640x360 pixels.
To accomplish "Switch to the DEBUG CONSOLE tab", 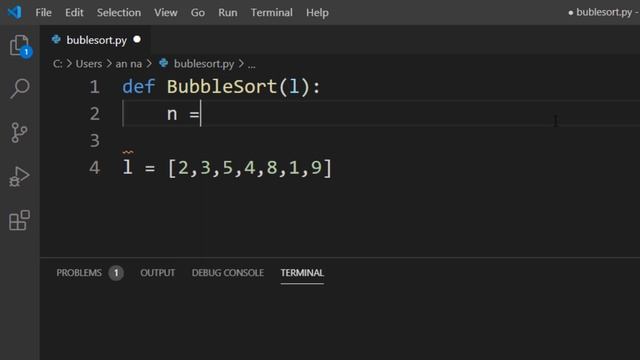I will click(228, 273).
